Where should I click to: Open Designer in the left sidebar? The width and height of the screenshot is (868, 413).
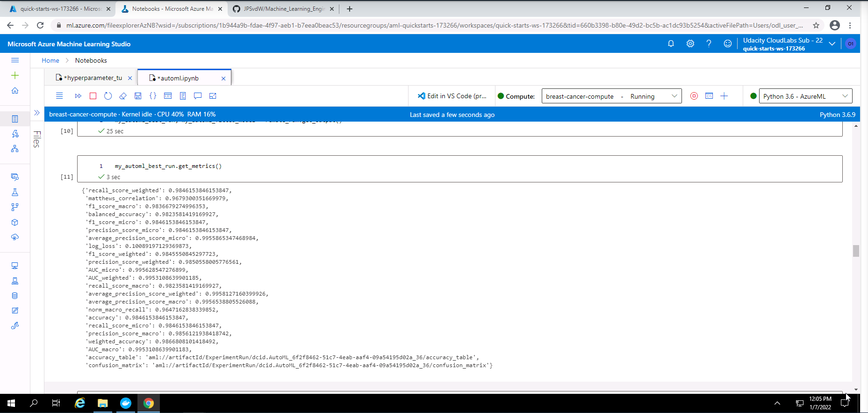point(15,149)
